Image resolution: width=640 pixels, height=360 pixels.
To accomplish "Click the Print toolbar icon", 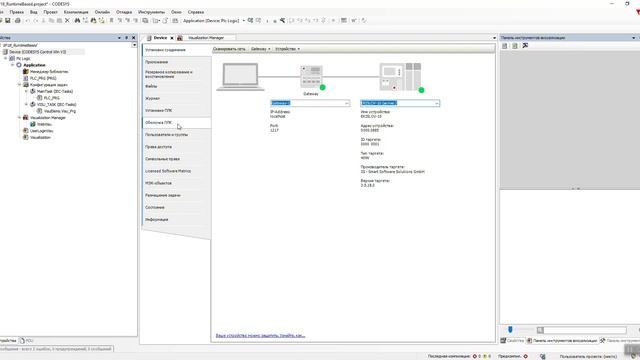I will pyautogui.click(x=18, y=20).
